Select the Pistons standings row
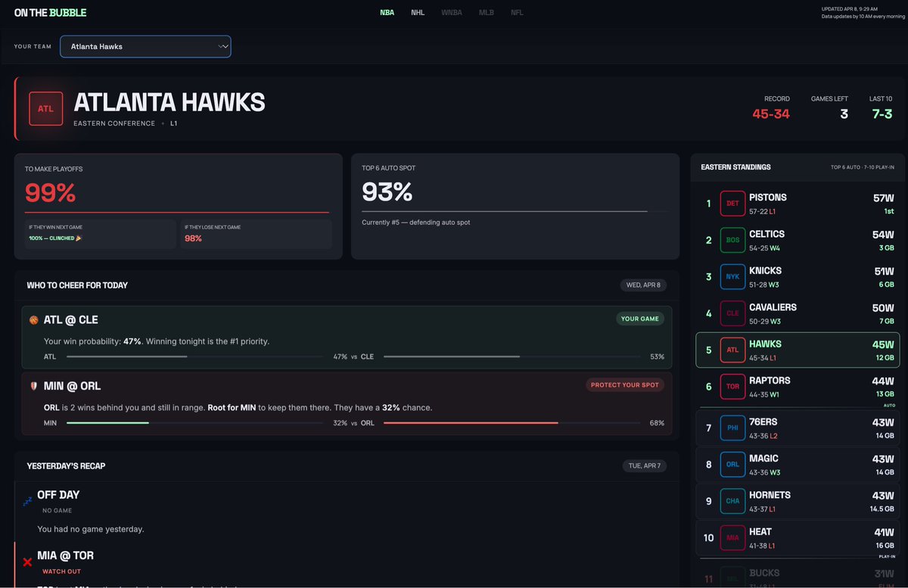The width and height of the screenshot is (908, 588). coord(798,204)
